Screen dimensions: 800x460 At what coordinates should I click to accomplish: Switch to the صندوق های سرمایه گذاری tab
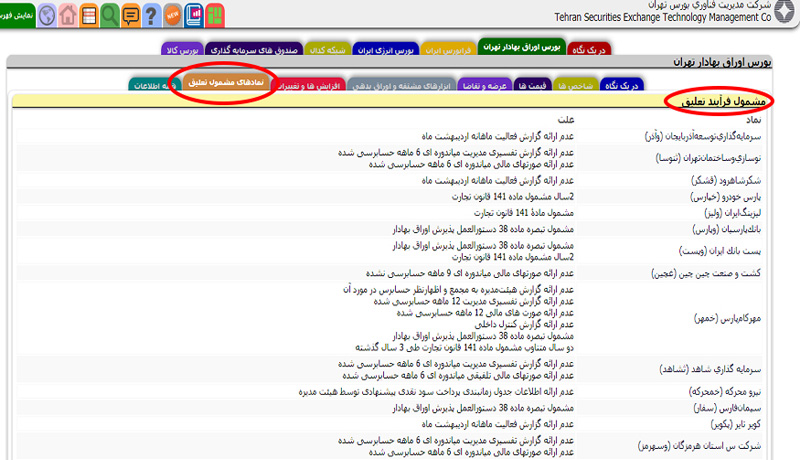254,50
